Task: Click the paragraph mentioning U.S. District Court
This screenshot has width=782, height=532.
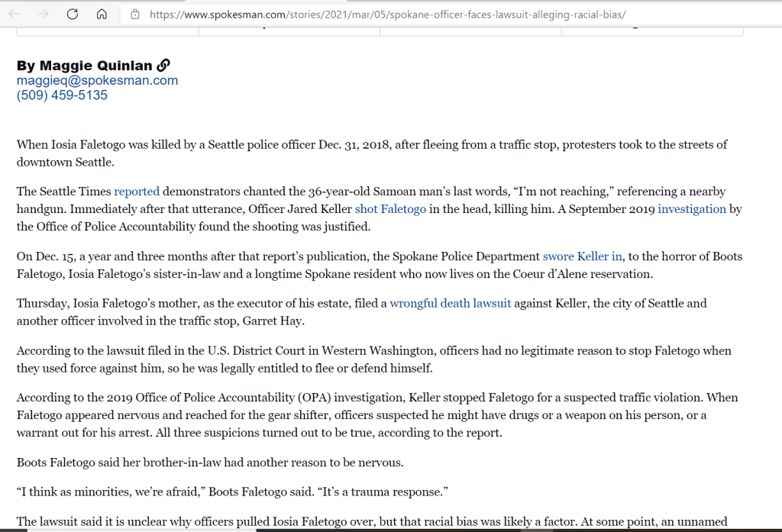Action: pos(373,359)
